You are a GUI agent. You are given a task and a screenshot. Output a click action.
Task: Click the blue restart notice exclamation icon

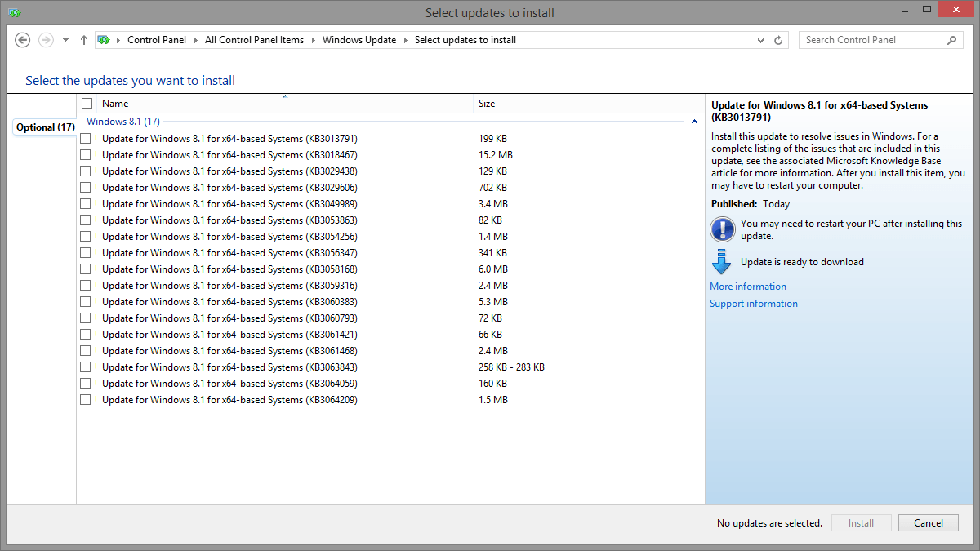(723, 229)
